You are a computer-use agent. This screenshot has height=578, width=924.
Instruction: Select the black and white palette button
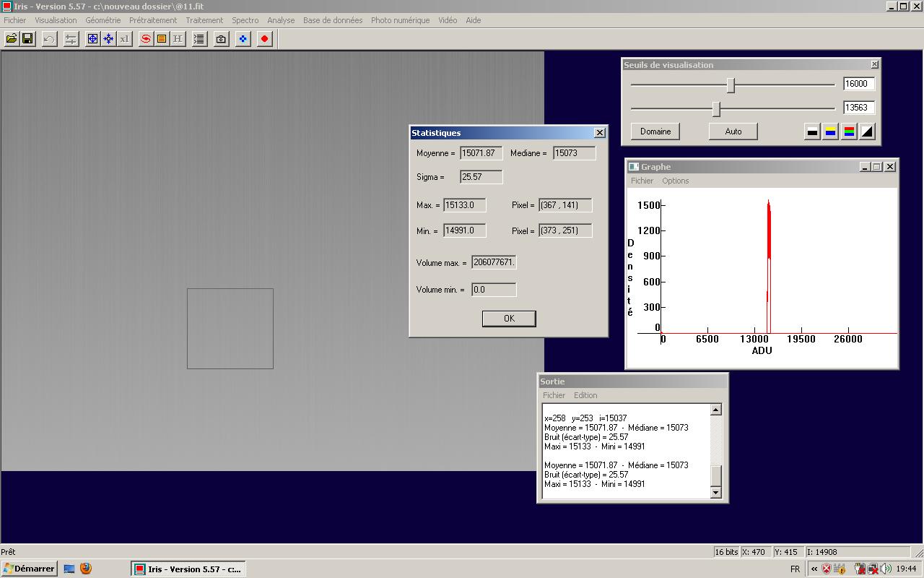[812, 131]
